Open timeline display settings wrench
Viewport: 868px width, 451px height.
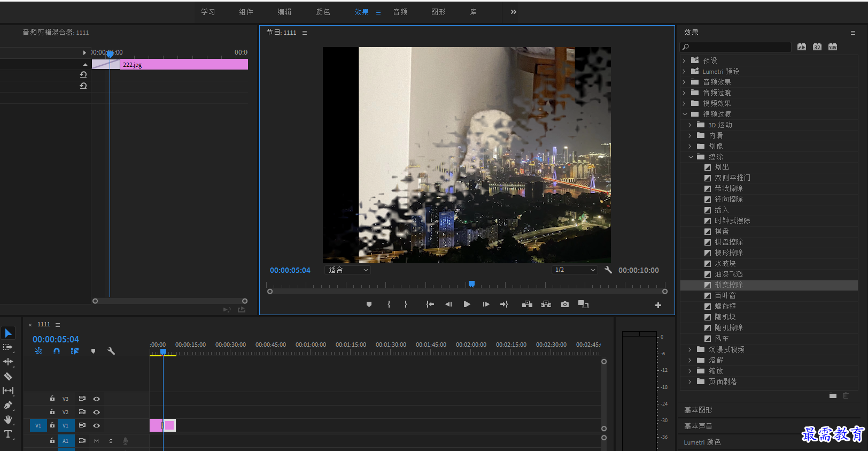tap(111, 351)
